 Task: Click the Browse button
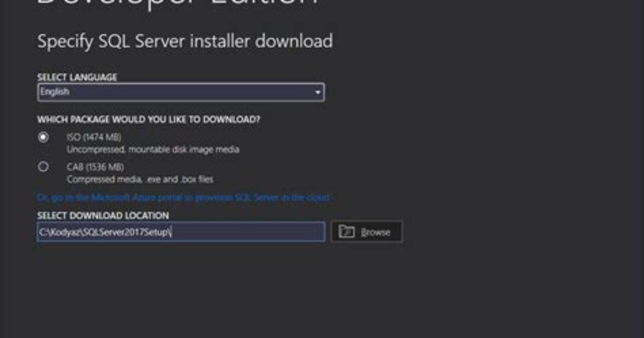pyautogui.click(x=366, y=232)
